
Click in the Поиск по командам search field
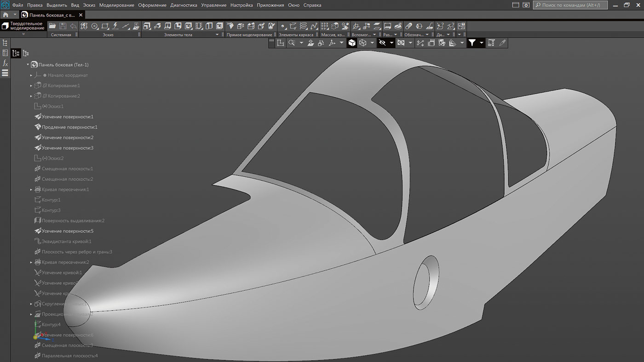point(570,5)
